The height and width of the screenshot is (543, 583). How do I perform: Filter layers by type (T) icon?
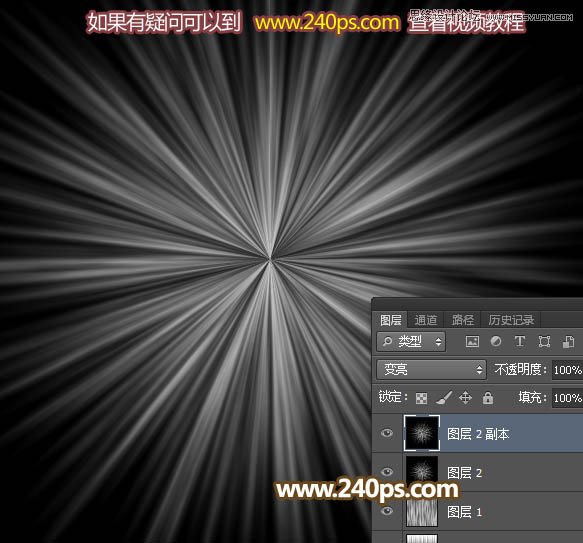(520, 341)
